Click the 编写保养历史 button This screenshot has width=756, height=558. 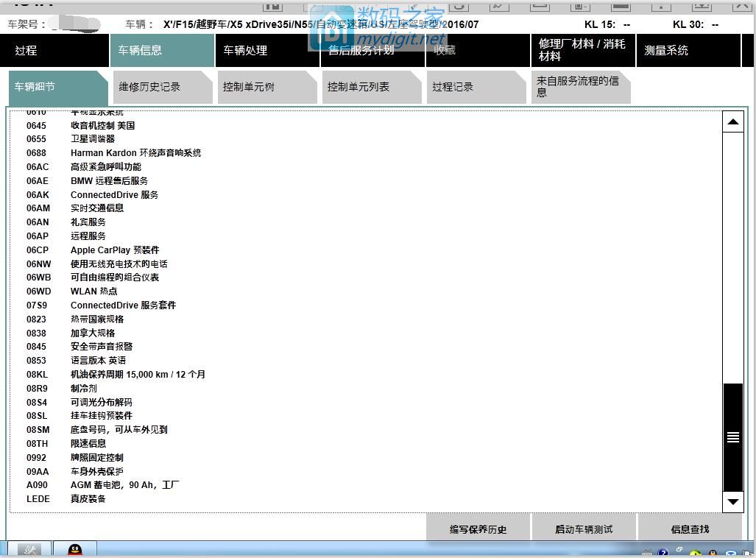[478, 529]
